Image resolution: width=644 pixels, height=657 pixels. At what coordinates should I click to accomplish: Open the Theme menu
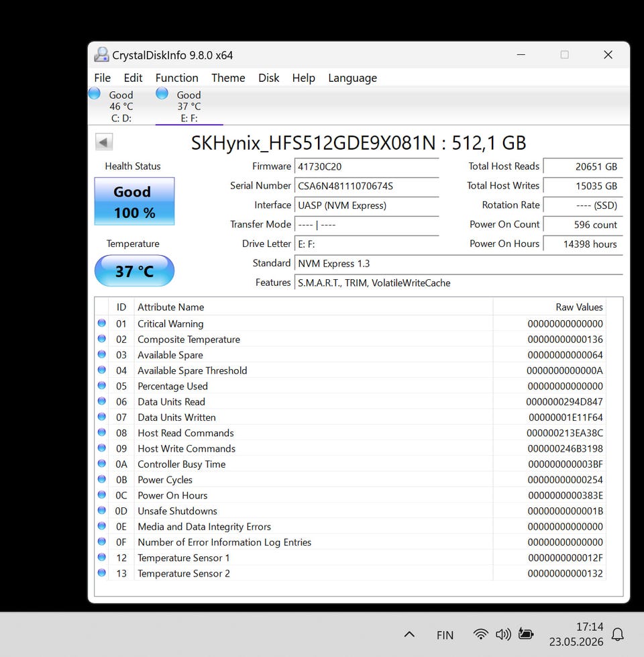pos(228,78)
